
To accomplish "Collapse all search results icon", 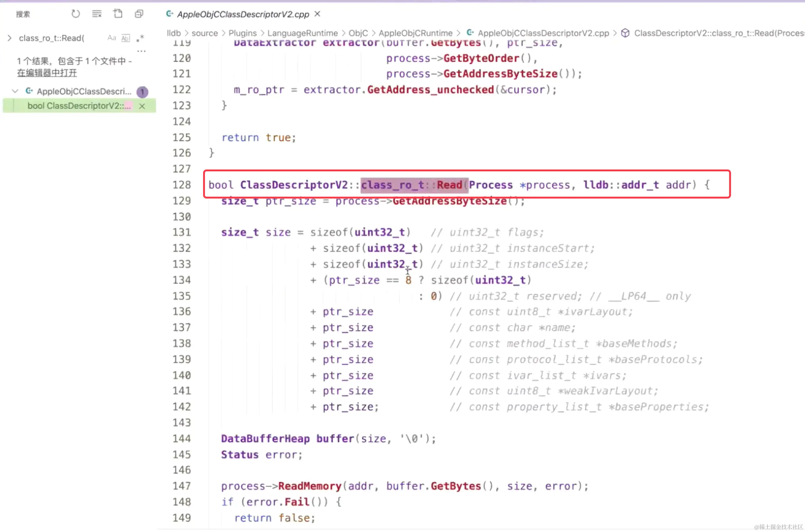I will tap(139, 14).
